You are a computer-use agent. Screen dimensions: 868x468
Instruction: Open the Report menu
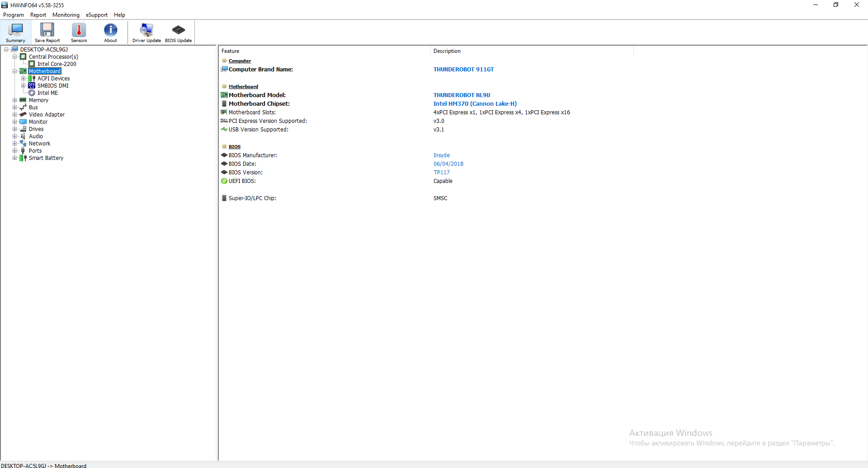click(38, 15)
